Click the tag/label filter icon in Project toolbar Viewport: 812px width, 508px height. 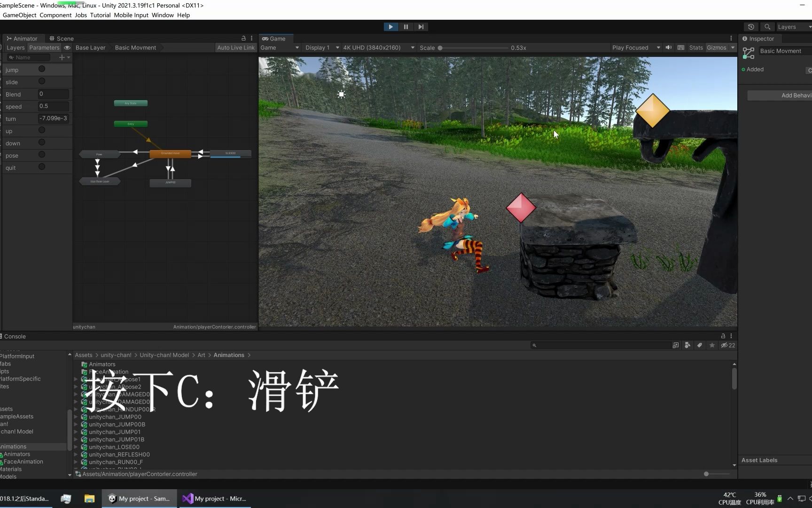tap(700, 345)
